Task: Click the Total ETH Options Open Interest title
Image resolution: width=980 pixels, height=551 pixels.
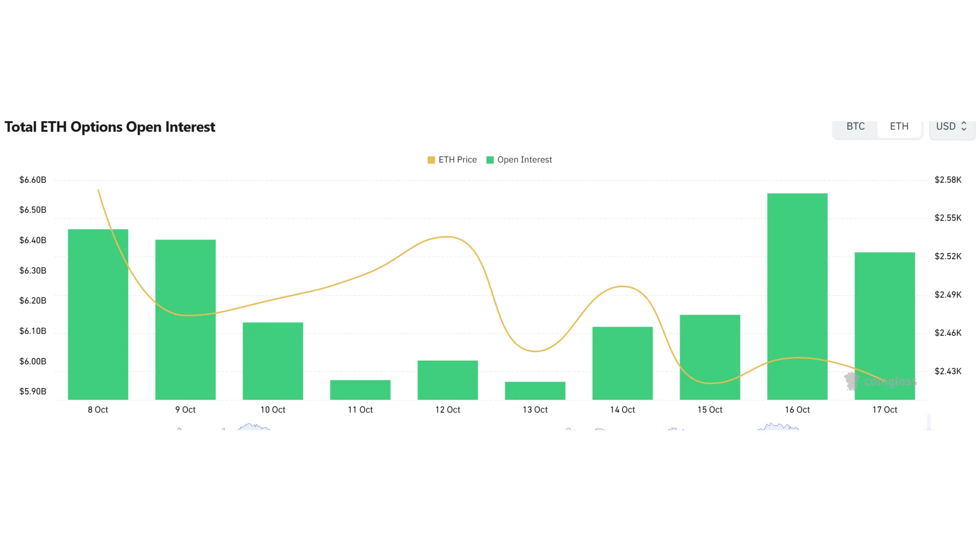Action: pyautogui.click(x=110, y=127)
